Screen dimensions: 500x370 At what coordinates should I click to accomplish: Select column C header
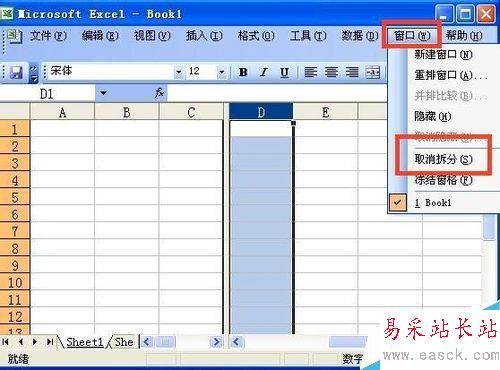[191, 112]
